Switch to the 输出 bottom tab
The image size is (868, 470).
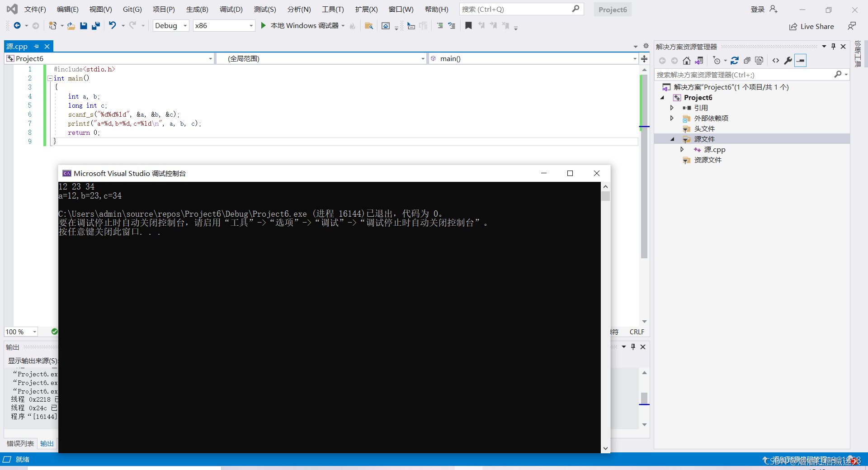pyautogui.click(x=47, y=443)
